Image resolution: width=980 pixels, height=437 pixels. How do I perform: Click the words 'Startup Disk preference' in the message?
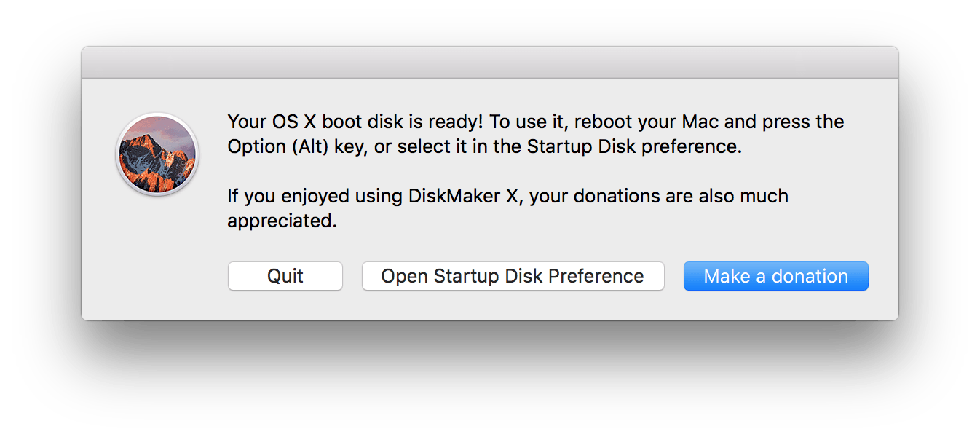point(632,146)
